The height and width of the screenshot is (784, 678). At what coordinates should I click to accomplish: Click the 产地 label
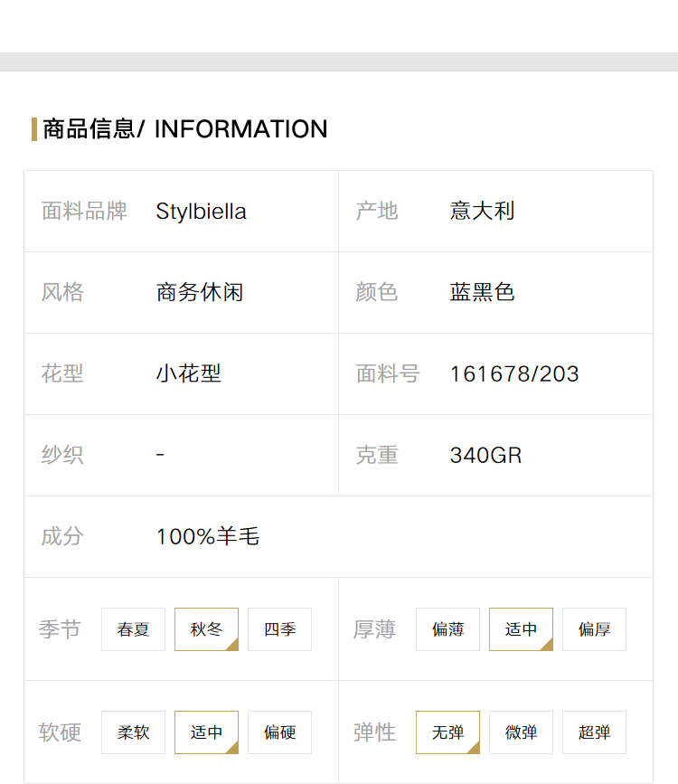377,211
